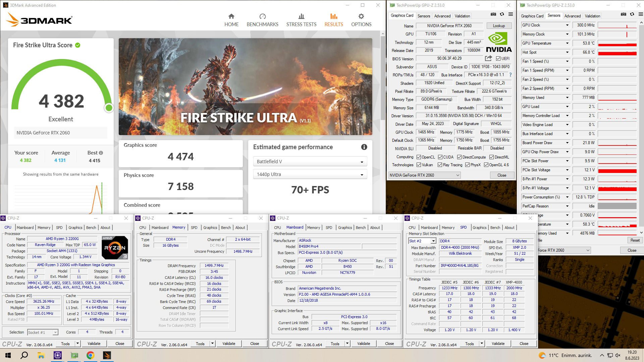Open the SPD tab in CPU-Z Memory window
The height and width of the screenshot is (362, 644).
coord(194,228)
